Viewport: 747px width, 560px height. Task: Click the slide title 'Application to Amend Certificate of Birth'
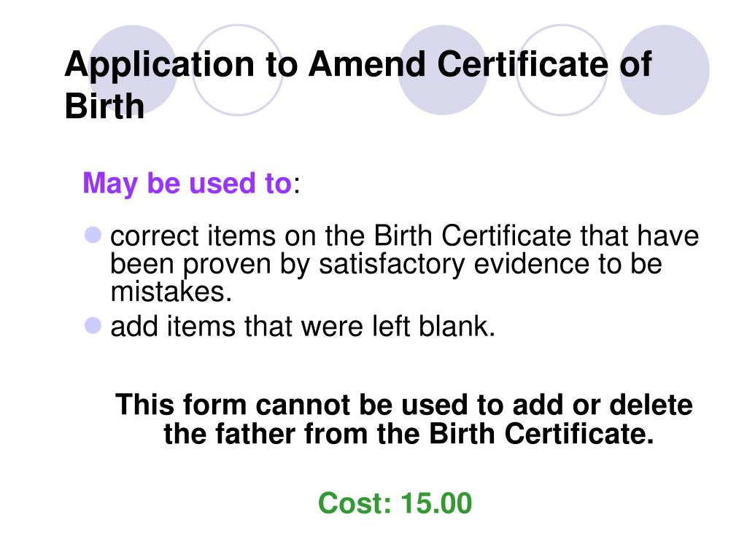[357, 85]
